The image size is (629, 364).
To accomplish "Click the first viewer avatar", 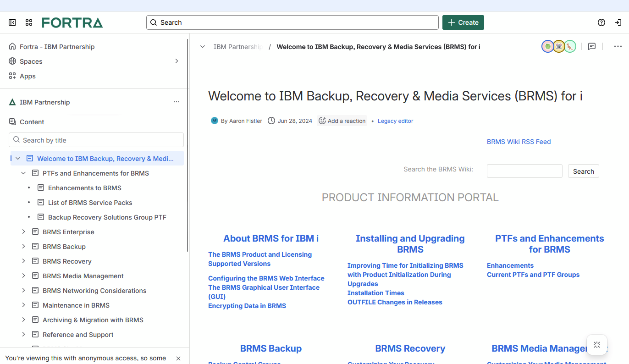I will 547,46.
